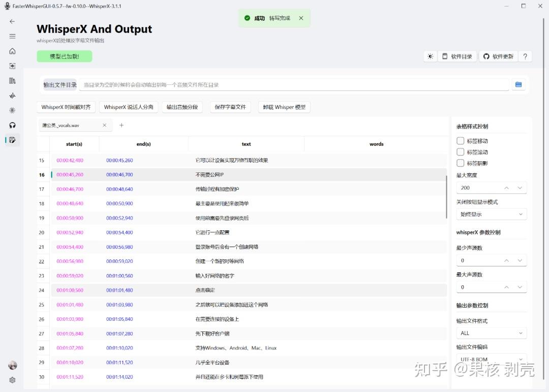Open the sidebar hamburger menu
549x392 pixels.
tap(12, 36)
